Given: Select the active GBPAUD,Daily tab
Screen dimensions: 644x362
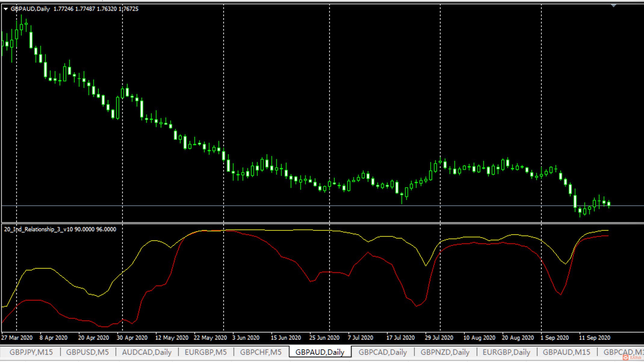Looking at the screenshot, I should tap(320, 352).
